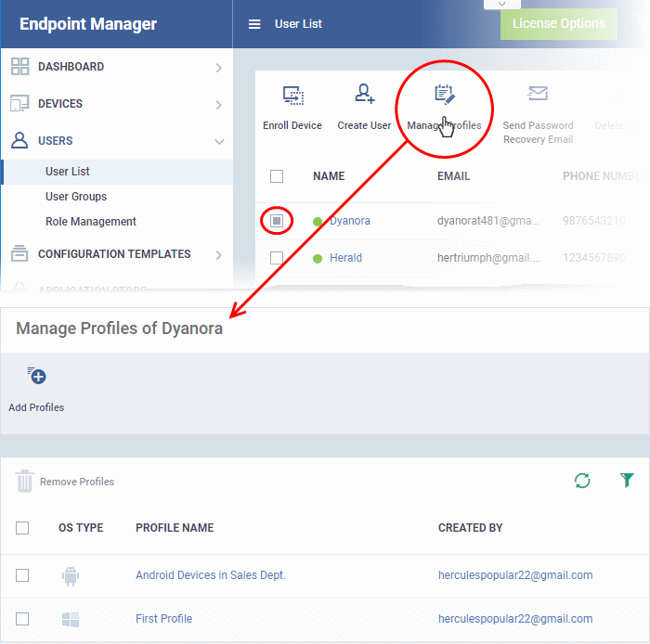Sort by NAME column header

(x=329, y=176)
